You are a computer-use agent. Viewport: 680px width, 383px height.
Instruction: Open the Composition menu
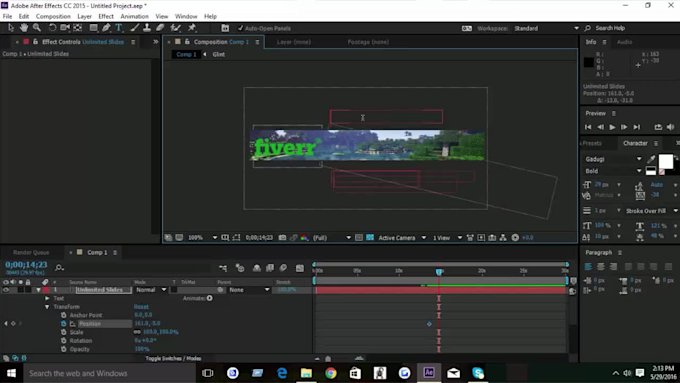point(53,16)
